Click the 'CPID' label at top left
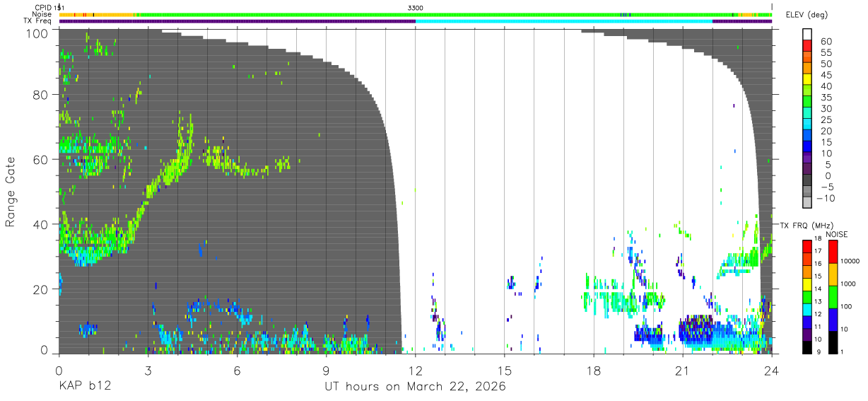 [42, 7]
